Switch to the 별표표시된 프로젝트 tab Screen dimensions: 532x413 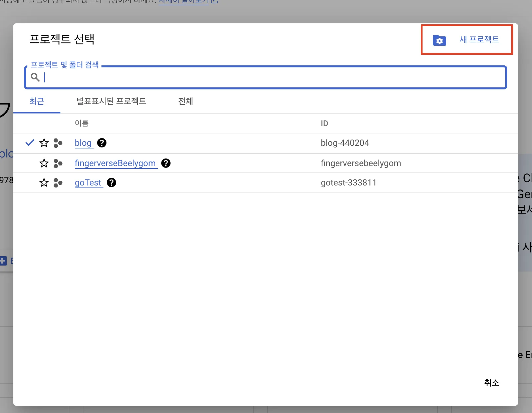pyautogui.click(x=111, y=101)
